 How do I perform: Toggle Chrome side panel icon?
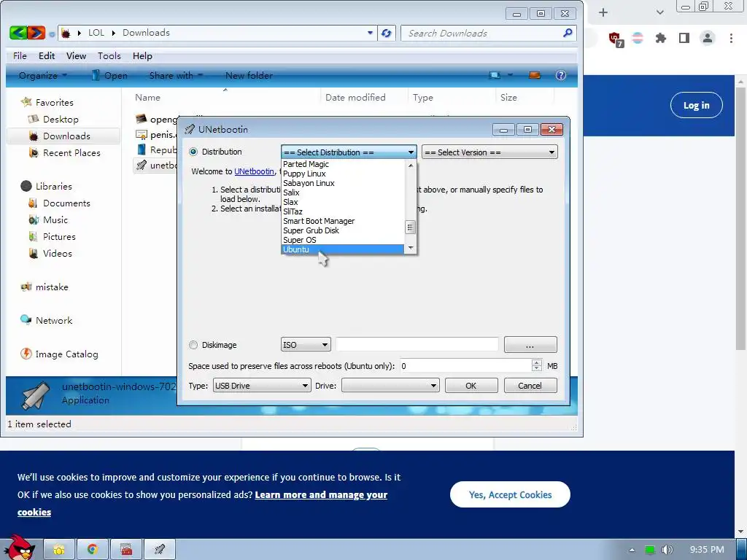[x=684, y=38]
